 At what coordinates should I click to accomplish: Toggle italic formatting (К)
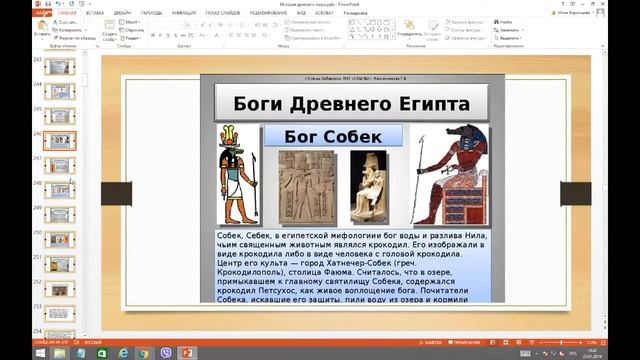[x=160, y=36]
